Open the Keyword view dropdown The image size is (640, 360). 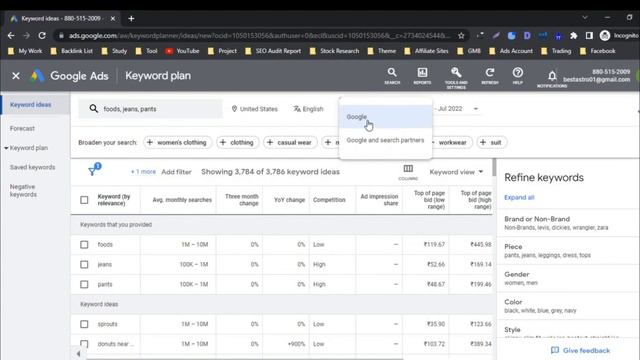point(456,172)
